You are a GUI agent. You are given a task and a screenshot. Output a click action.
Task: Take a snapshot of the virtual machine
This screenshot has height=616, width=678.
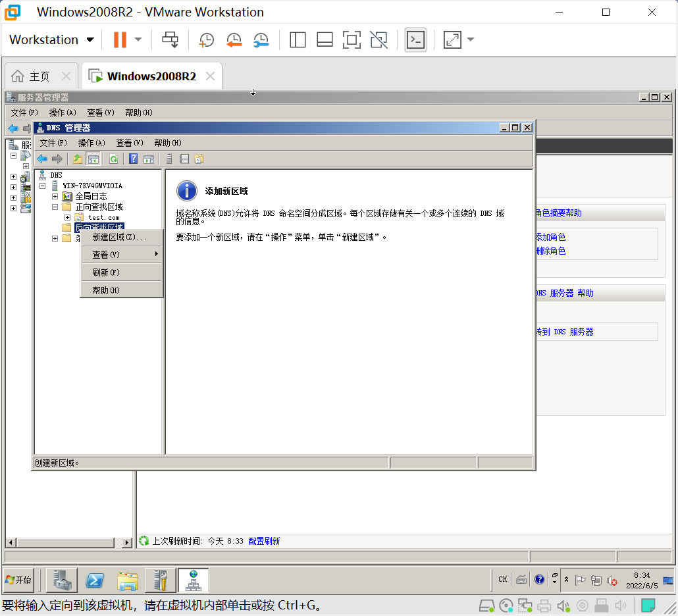click(206, 39)
